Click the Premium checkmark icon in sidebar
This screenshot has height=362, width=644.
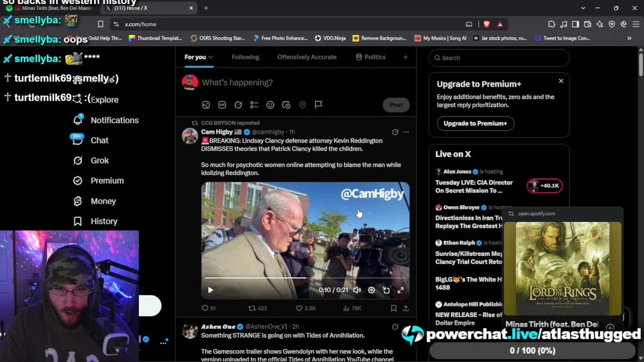point(77,180)
